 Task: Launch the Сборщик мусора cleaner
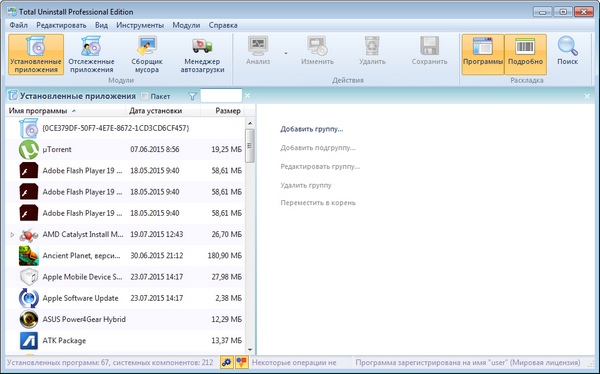tap(147, 54)
